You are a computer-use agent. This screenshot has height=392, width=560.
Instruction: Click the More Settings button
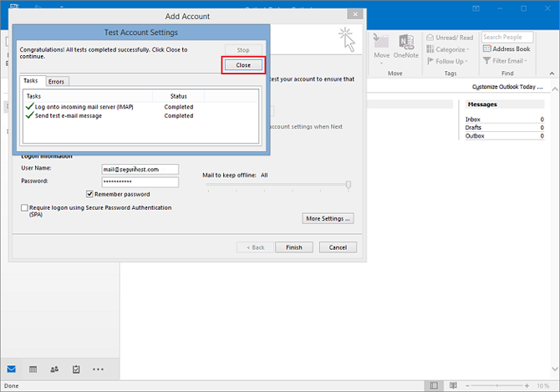pos(328,218)
